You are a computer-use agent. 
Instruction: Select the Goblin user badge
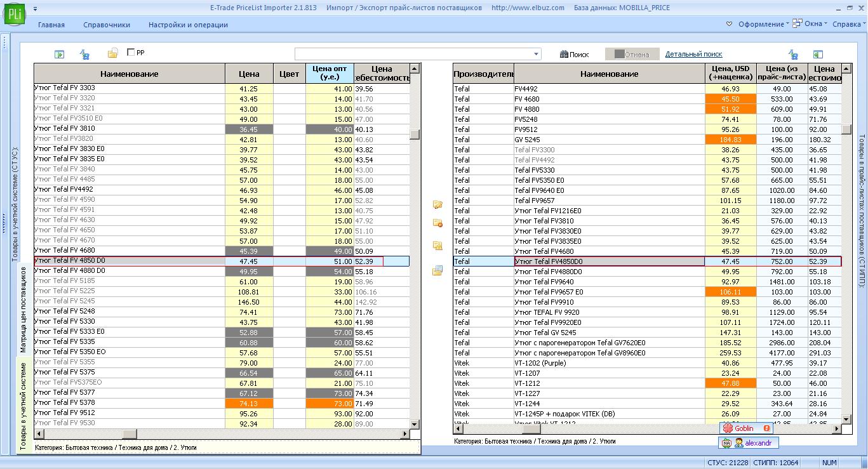(746, 428)
